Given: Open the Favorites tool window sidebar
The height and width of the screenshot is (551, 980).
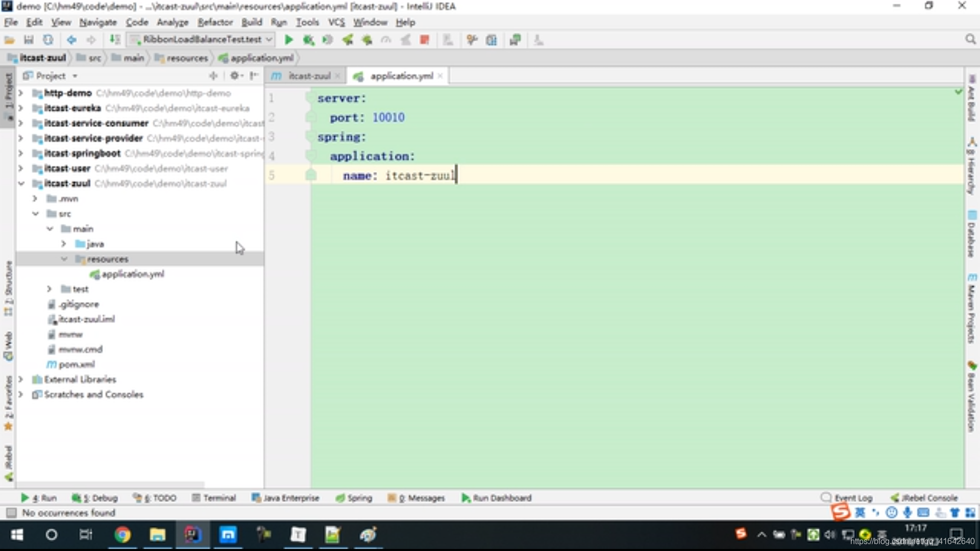Looking at the screenshot, I should point(8,403).
